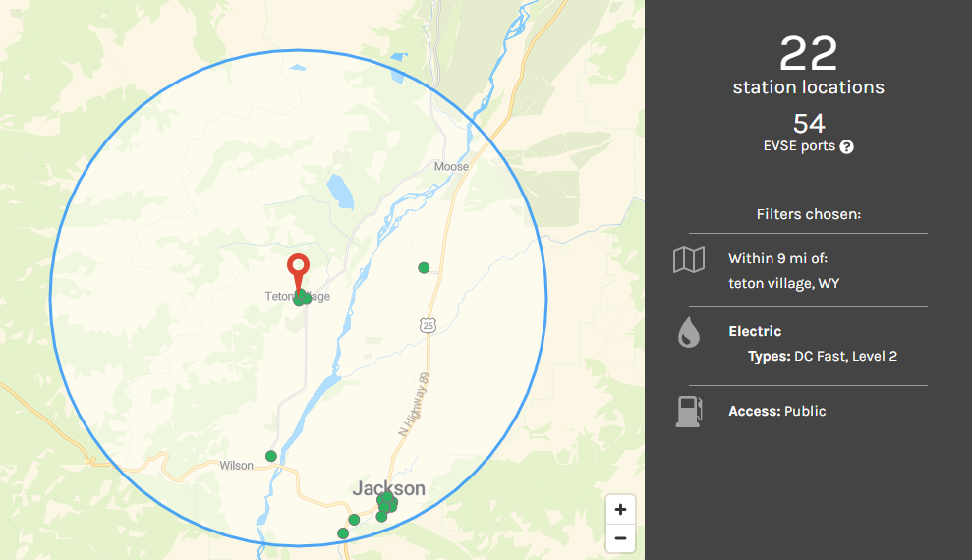Click the 'Types: DC Fast, Level 2' text
The height and width of the screenshot is (560, 972).
point(823,357)
